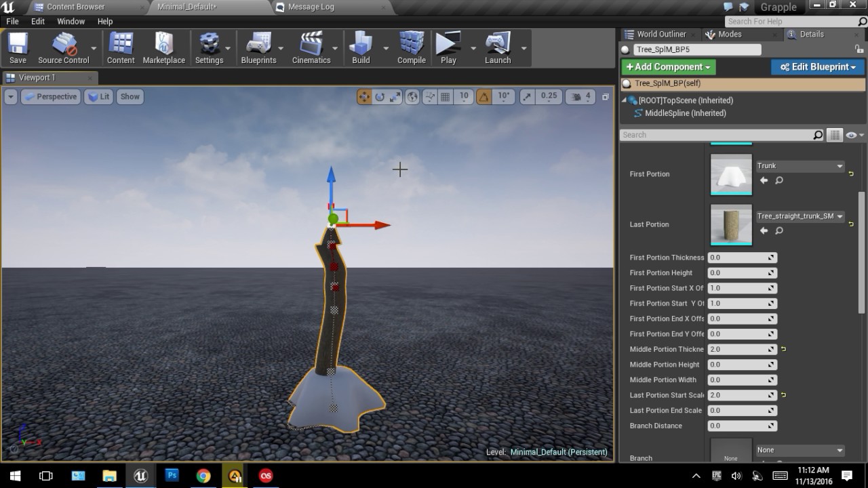Open the Lit view mode dropdown
The image size is (868, 488).
[100, 97]
